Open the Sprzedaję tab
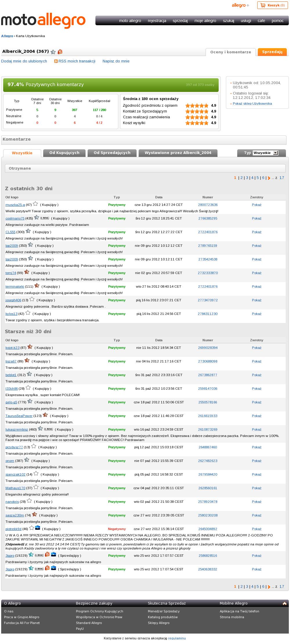The width and height of the screenshot is (290, 644). 272,52
